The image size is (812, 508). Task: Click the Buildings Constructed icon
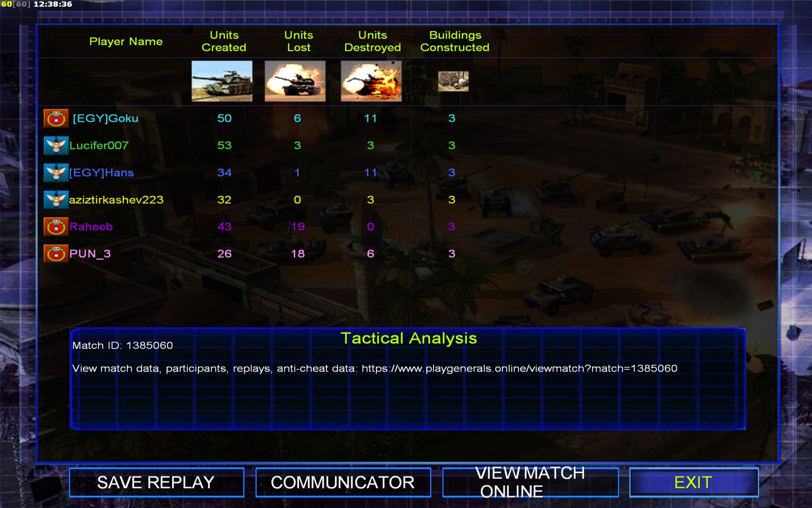pos(453,81)
